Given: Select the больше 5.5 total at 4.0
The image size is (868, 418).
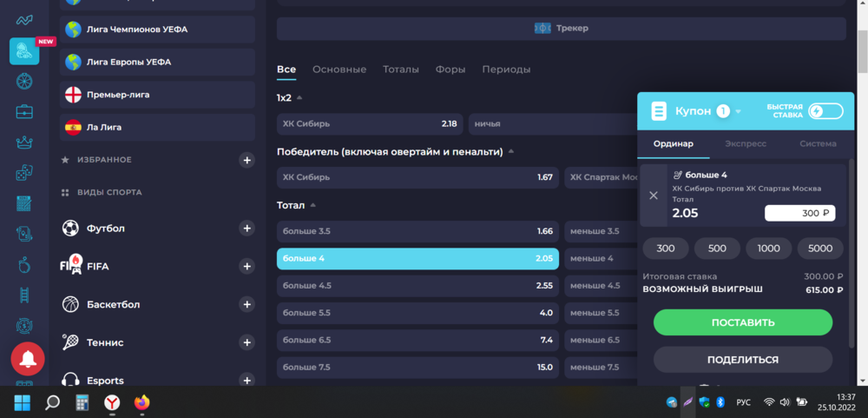Looking at the screenshot, I should 418,313.
